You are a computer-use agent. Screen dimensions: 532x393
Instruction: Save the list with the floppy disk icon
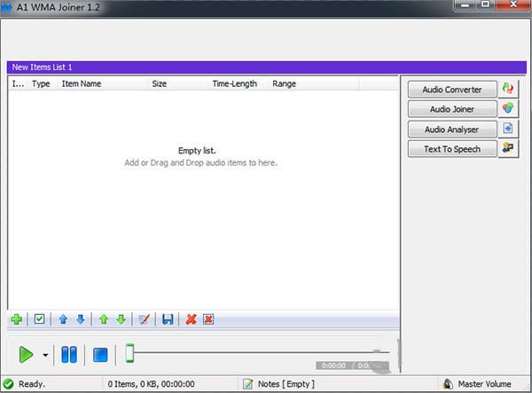(168, 319)
